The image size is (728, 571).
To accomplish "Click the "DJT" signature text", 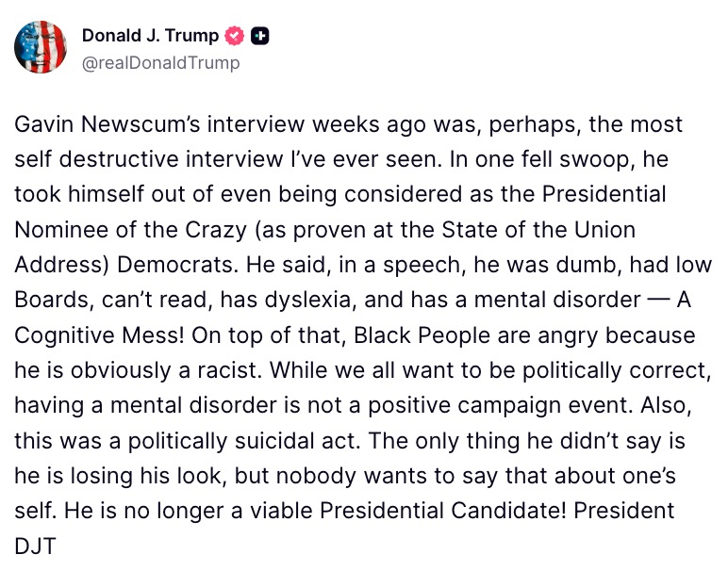I will tap(37, 546).
